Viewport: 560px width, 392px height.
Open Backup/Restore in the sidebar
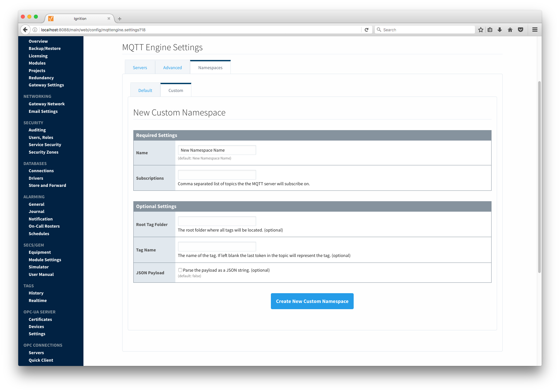click(45, 49)
